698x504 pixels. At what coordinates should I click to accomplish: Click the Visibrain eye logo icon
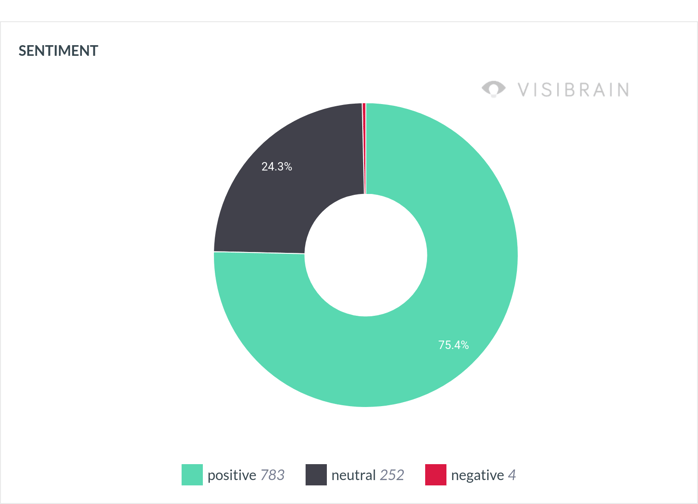pos(494,89)
